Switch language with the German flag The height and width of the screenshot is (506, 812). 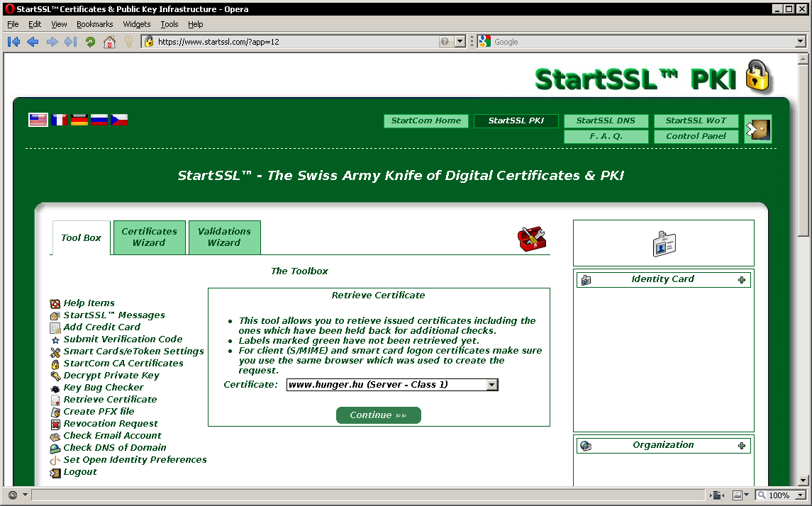79,120
